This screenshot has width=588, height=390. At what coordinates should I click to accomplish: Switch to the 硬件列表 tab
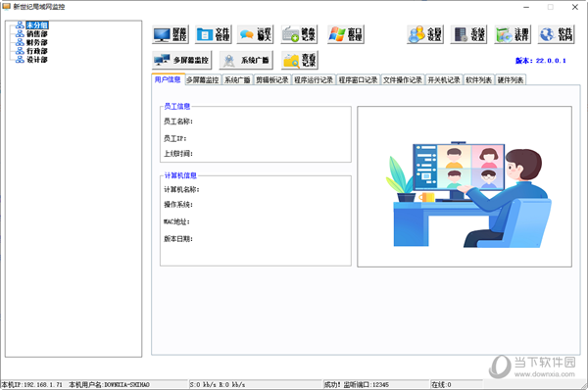511,80
